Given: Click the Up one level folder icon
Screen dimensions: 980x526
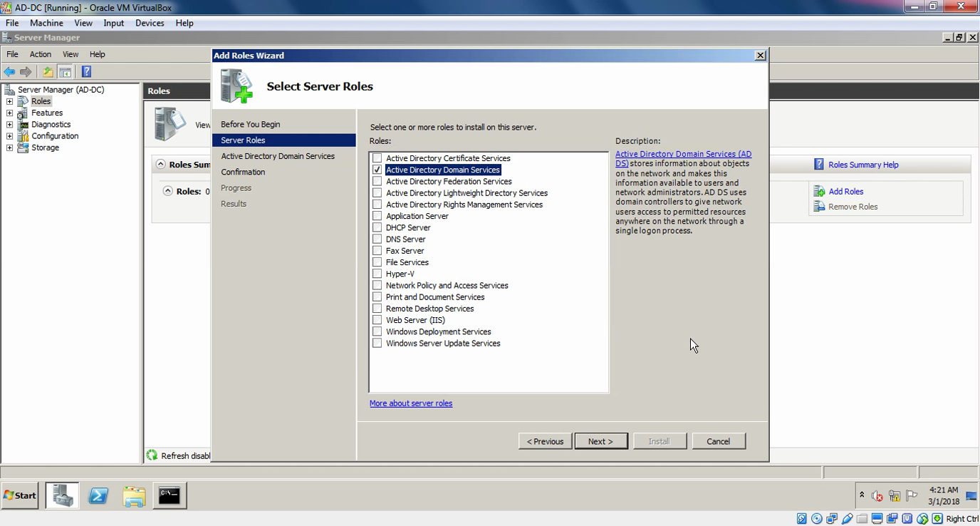Looking at the screenshot, I should pyautogui.click(x=47, y=72).
